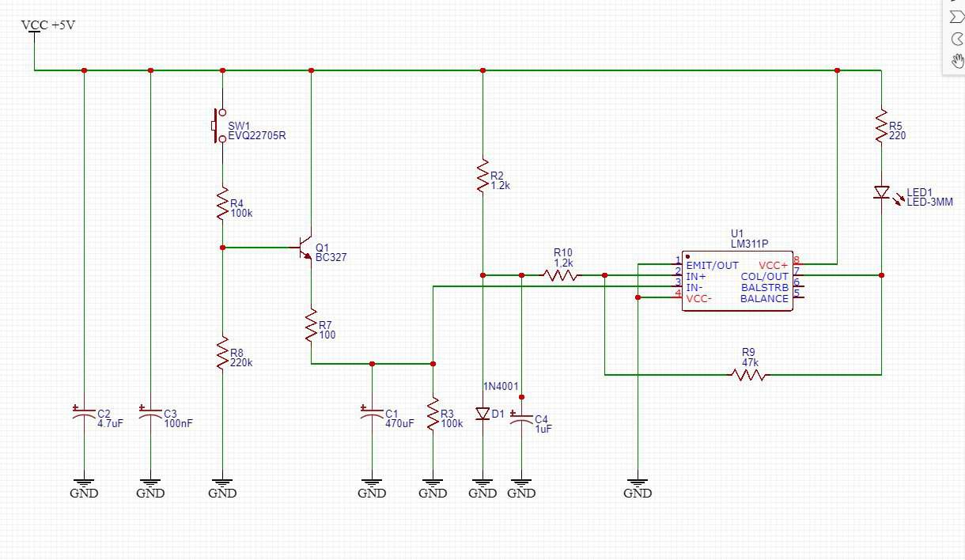
Task: Select the U1 LM311P comparator body
Action: pos(737,282)
